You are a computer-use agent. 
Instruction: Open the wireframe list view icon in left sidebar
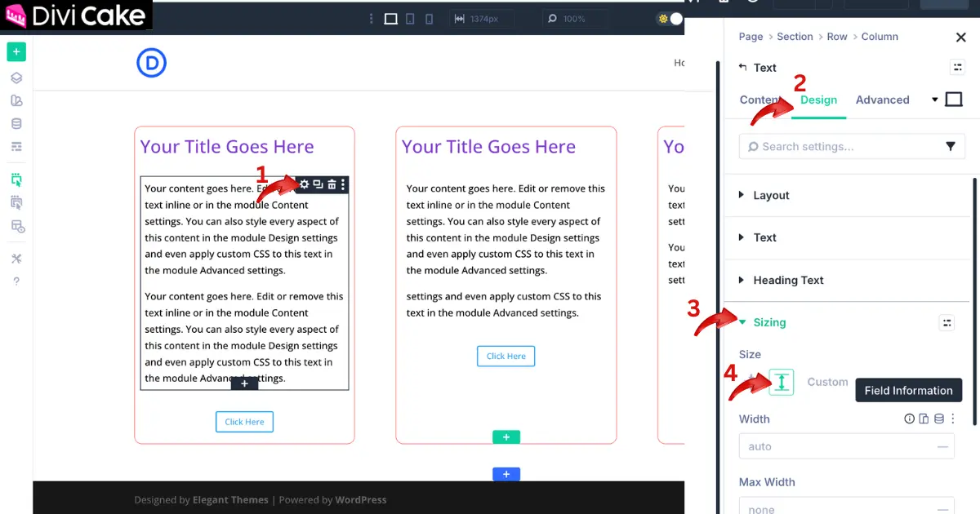(16, 147)
